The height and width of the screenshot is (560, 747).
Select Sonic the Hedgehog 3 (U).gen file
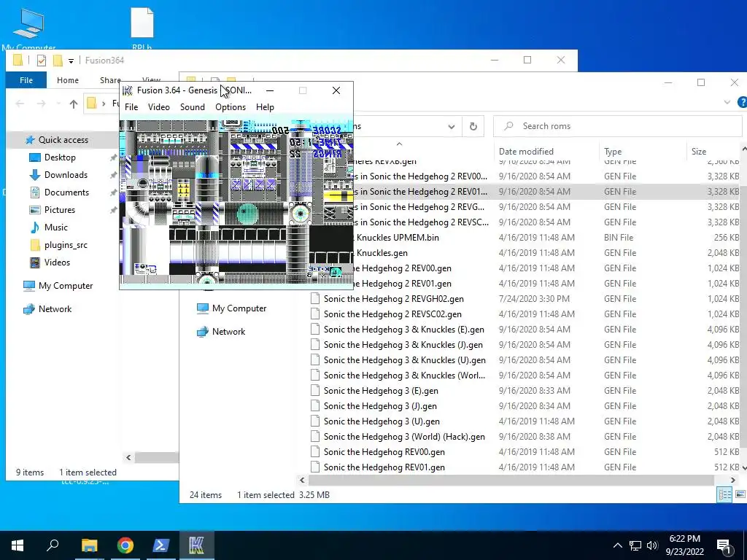[x=382, y=421]
